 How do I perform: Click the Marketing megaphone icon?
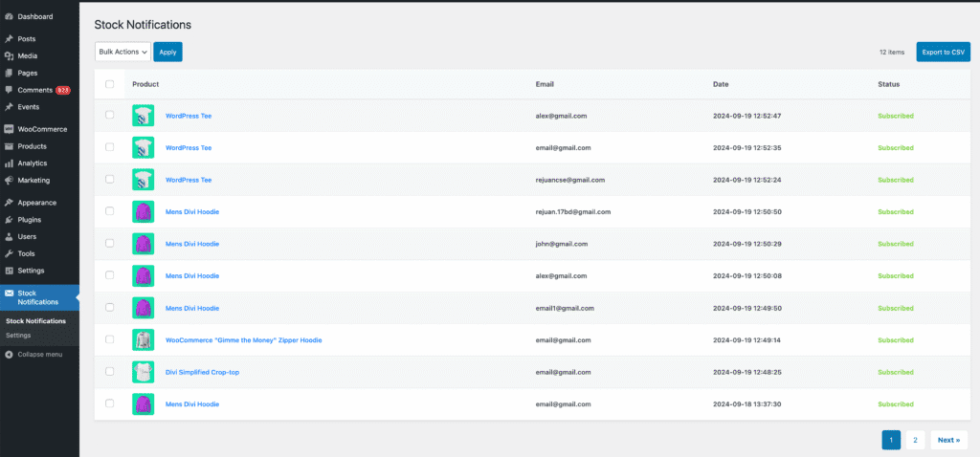[9, 181]
